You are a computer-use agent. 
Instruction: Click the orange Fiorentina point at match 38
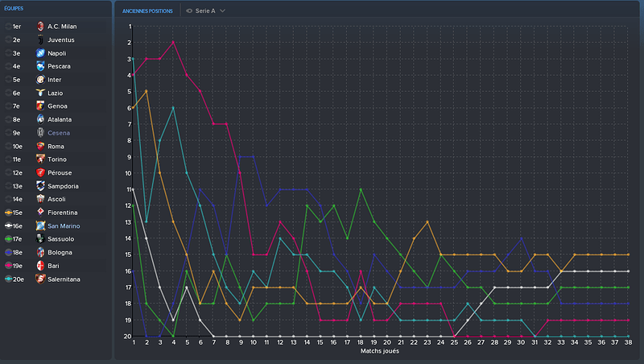pos(629,254)
